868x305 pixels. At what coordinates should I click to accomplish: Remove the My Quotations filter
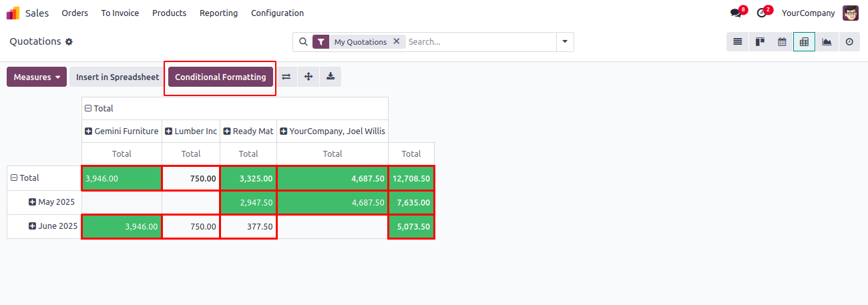(396, 41)
